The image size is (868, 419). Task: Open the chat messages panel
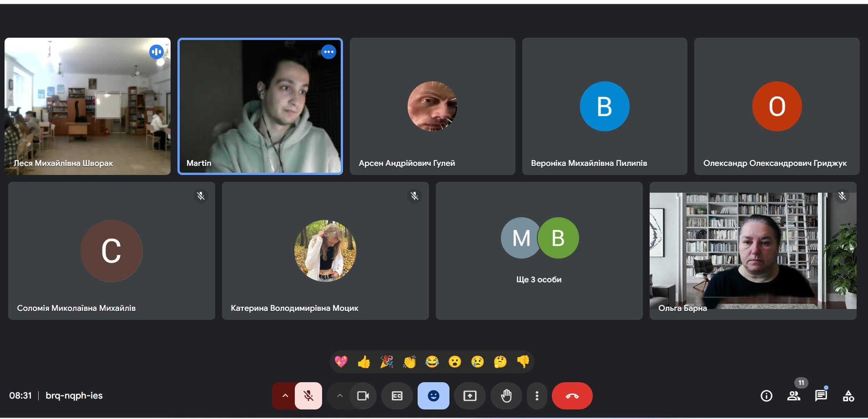[x=821, y=396]
